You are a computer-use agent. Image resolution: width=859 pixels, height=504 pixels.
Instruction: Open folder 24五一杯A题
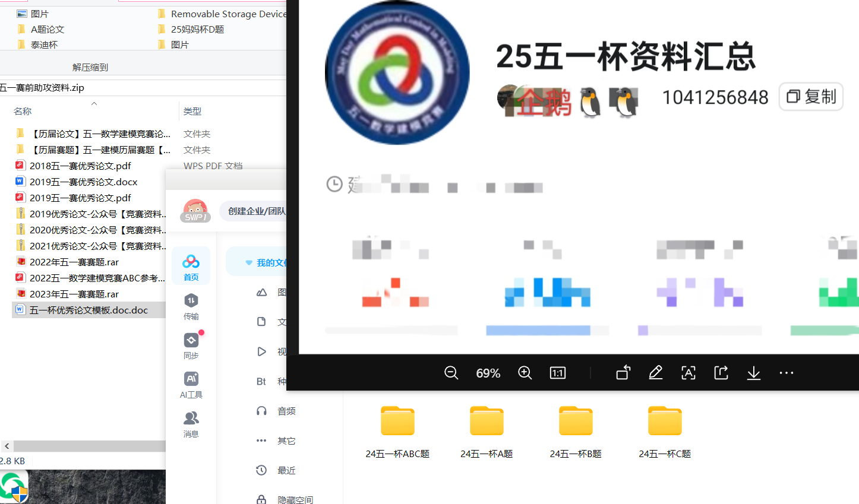[487, 432]
